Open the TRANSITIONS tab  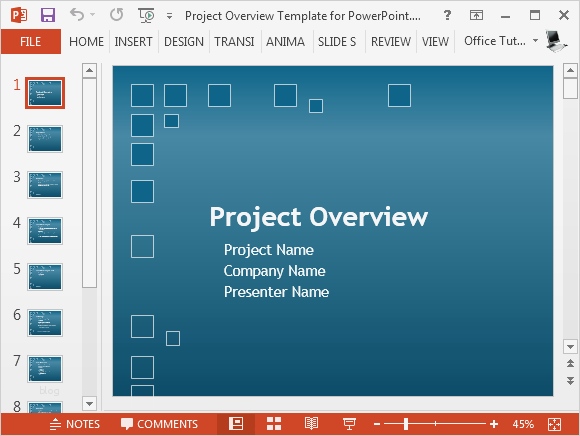click(x=234, y=41)
